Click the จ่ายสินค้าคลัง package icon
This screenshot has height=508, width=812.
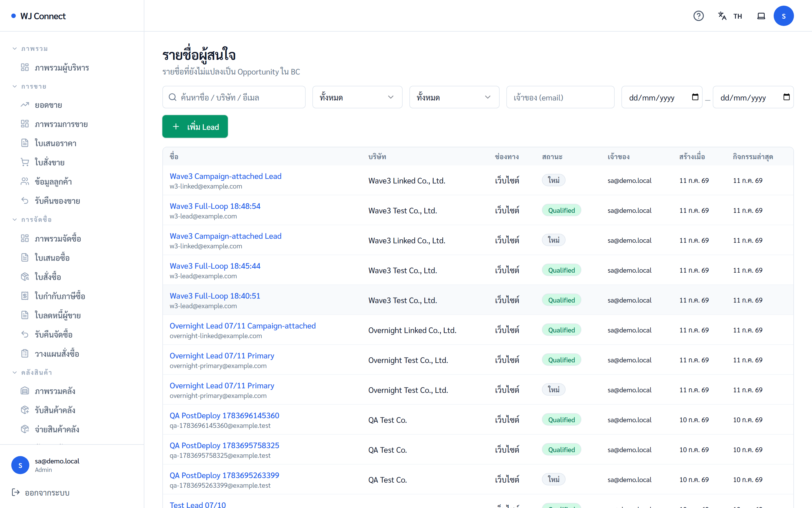pos(25,429)
